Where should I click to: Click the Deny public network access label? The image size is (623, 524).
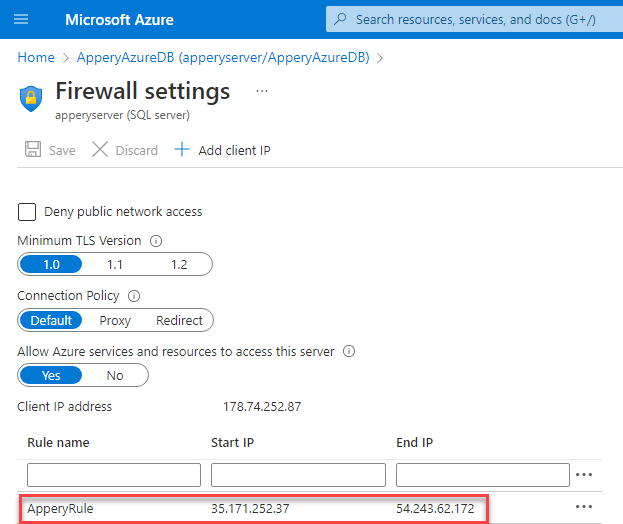[x=123, y=212]
